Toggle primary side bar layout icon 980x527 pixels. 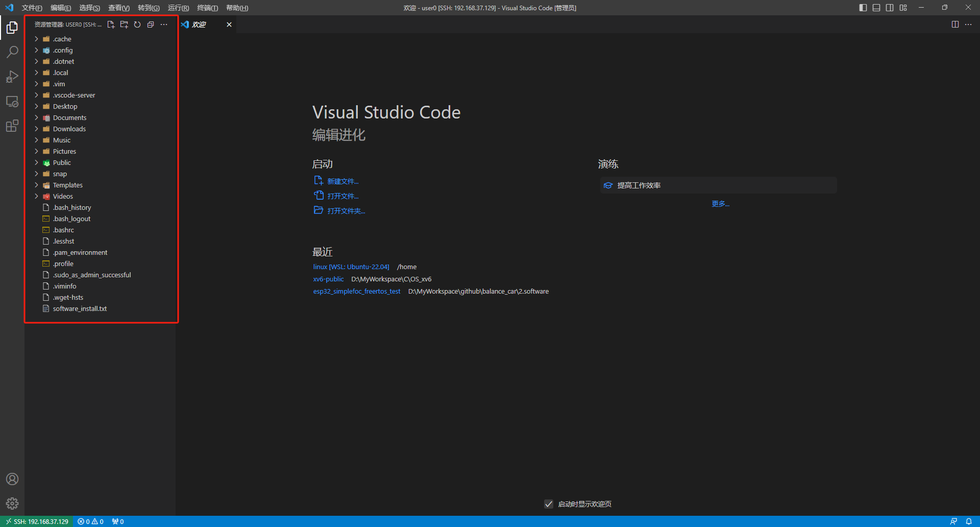click(863, 8)
